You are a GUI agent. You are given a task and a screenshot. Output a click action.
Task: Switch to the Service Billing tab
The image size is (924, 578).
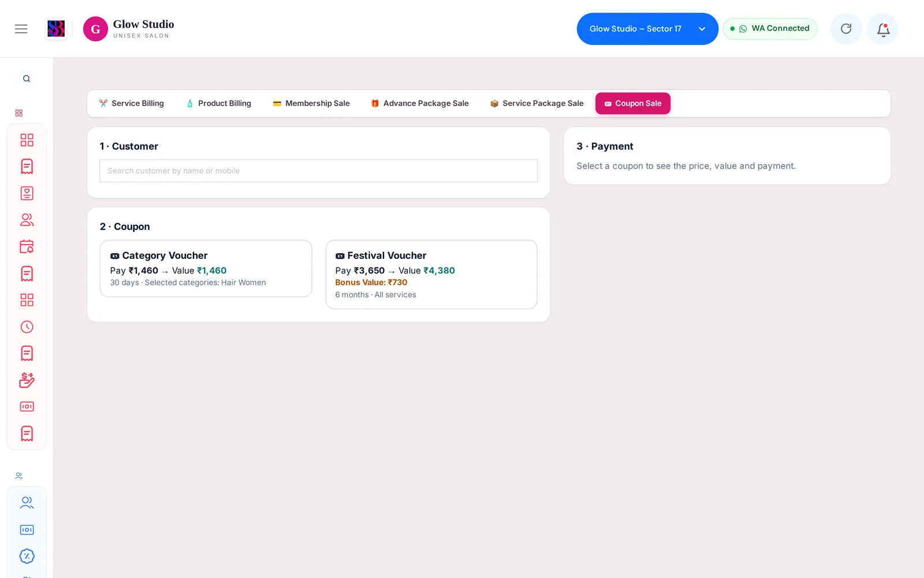(x=131, y=103)
